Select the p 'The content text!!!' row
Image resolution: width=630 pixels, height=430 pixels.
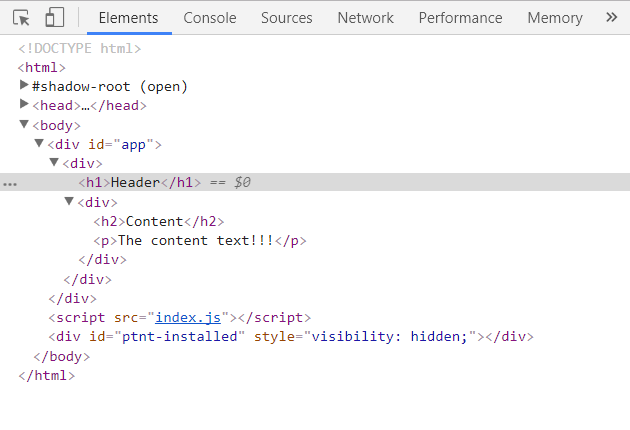[x=200, y=241]
